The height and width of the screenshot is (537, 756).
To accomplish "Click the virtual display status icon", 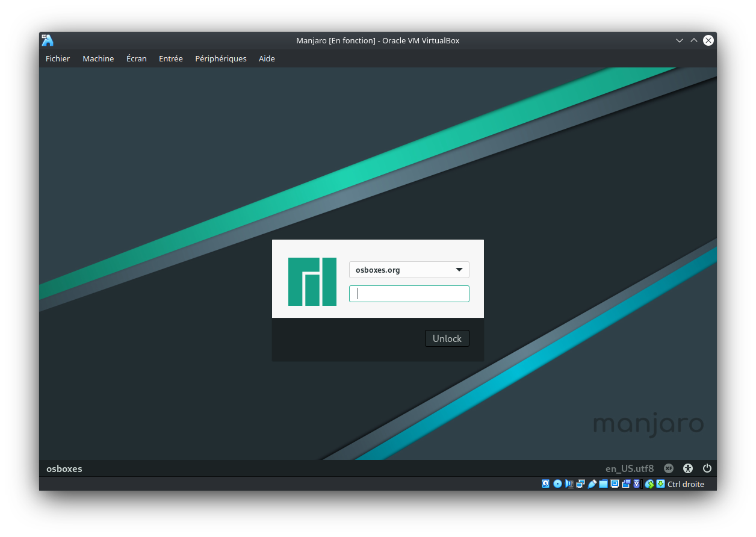I will click(615, 484).
